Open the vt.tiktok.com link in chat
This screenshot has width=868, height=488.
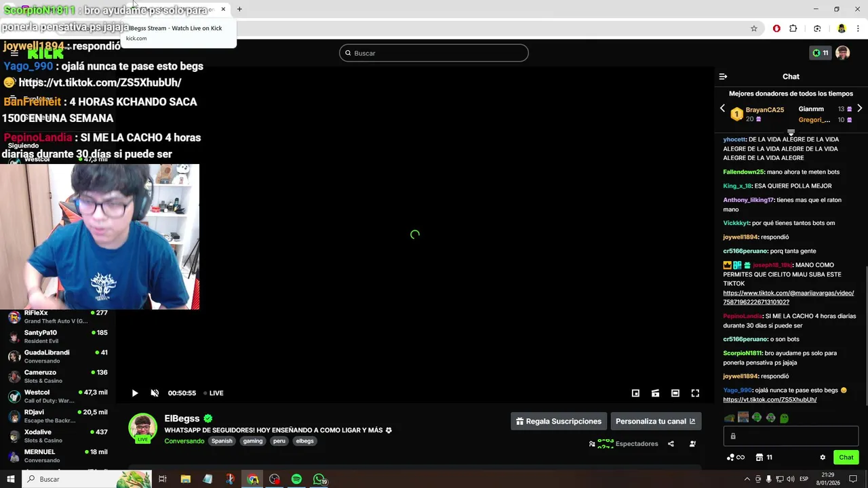(770, 400)
